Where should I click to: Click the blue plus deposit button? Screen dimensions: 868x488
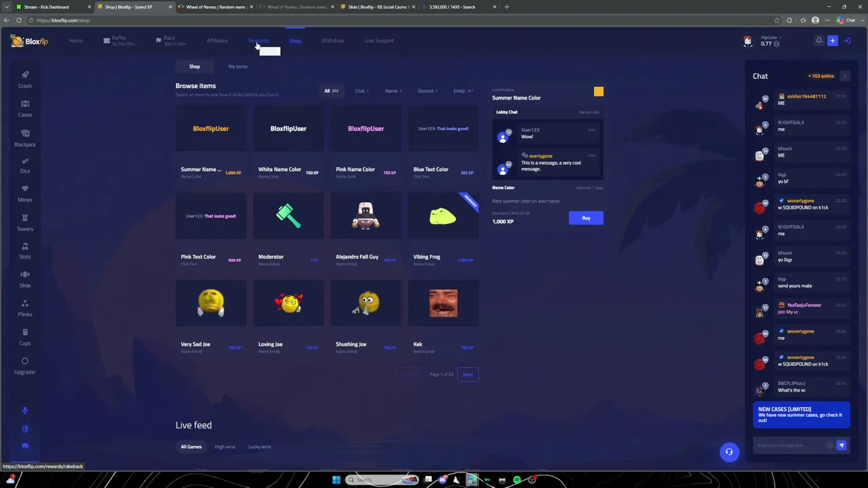(833, 41)
